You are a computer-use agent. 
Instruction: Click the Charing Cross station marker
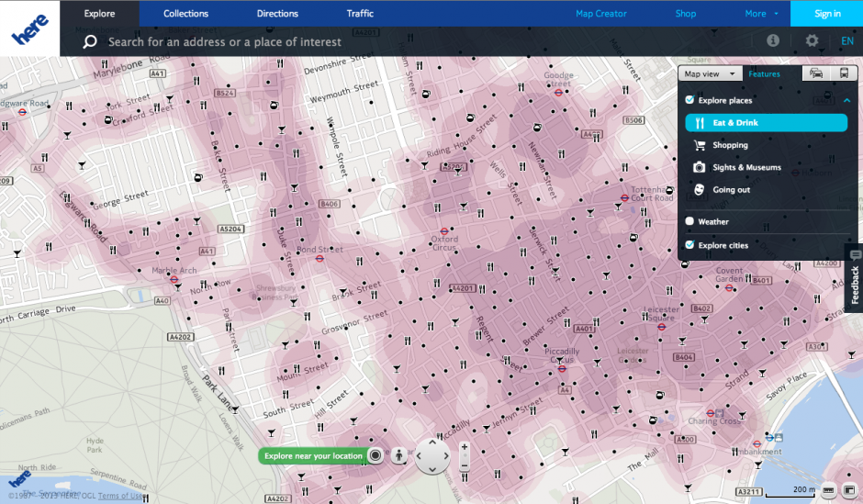tap(710, 413)
